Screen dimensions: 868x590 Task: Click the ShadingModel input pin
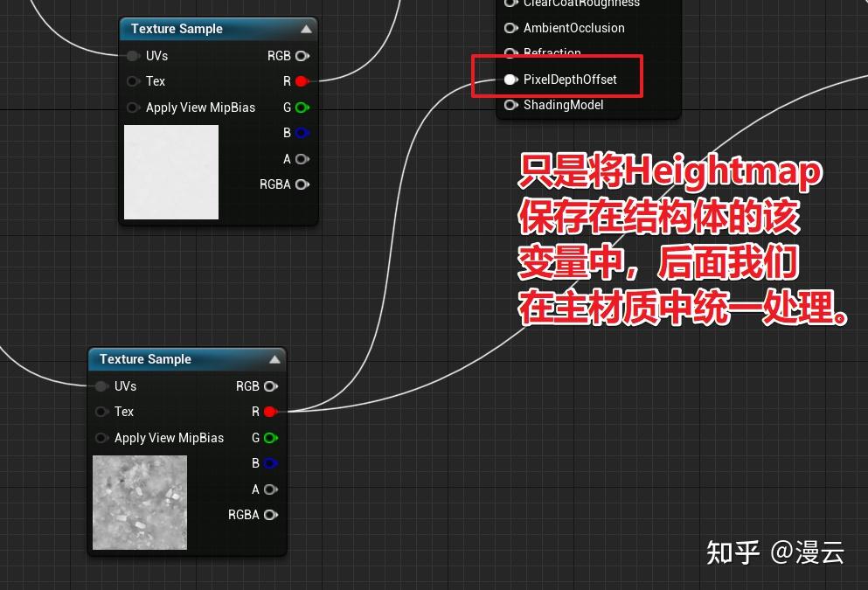(x=510, y=105)
